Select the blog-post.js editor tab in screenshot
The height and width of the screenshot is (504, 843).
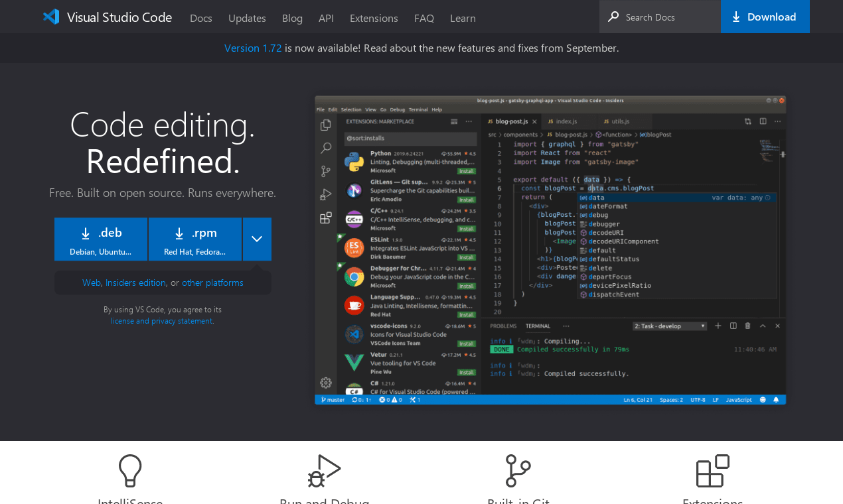(x=510, y=121)
